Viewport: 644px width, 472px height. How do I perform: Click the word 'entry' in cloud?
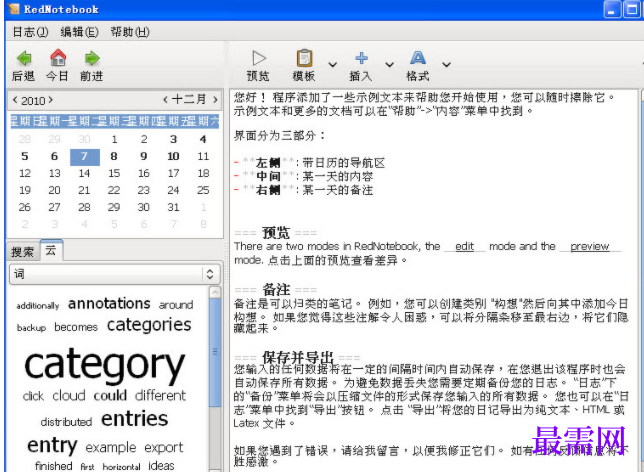pos(52,446)
